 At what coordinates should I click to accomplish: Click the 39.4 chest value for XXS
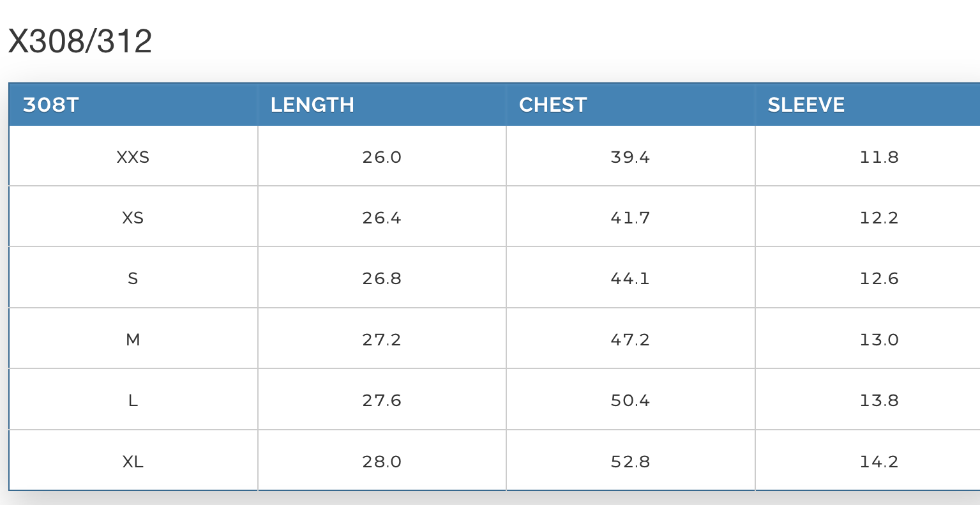[630, 157]
